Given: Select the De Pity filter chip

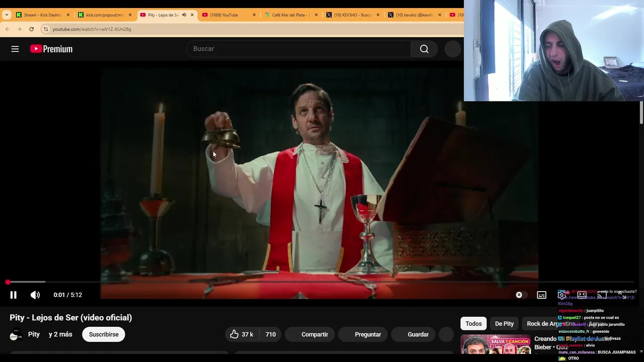Looking at the screenshot, I should pyautogui.click(x=504, y=324).
